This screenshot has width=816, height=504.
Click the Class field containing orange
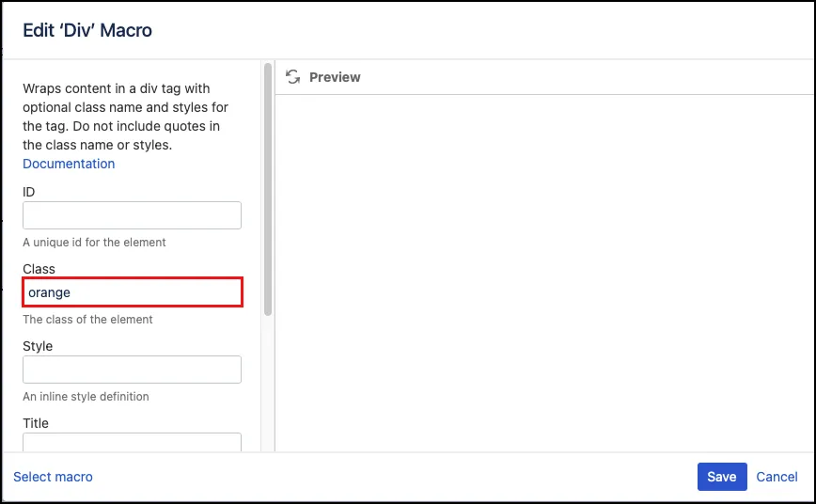(x=133, y=292)
